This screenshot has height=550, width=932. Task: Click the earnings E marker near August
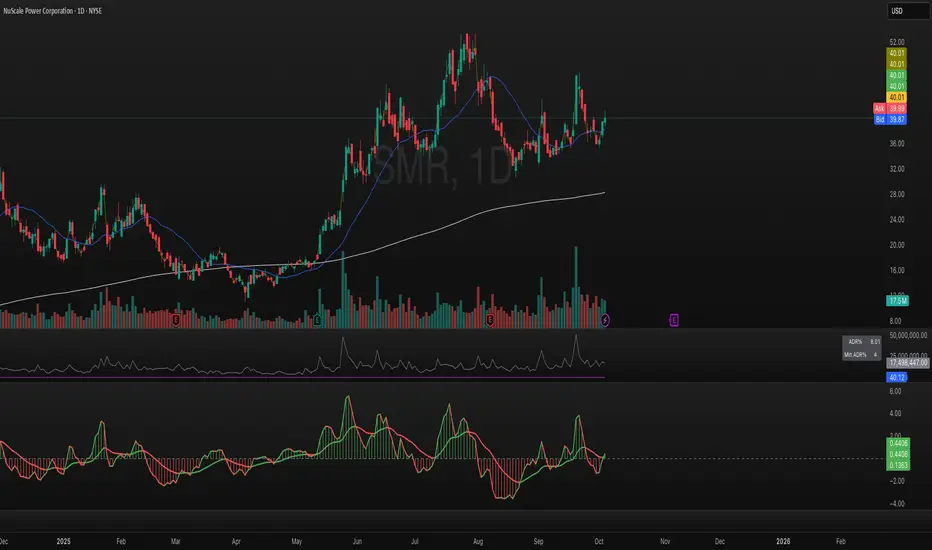point(490,320)
